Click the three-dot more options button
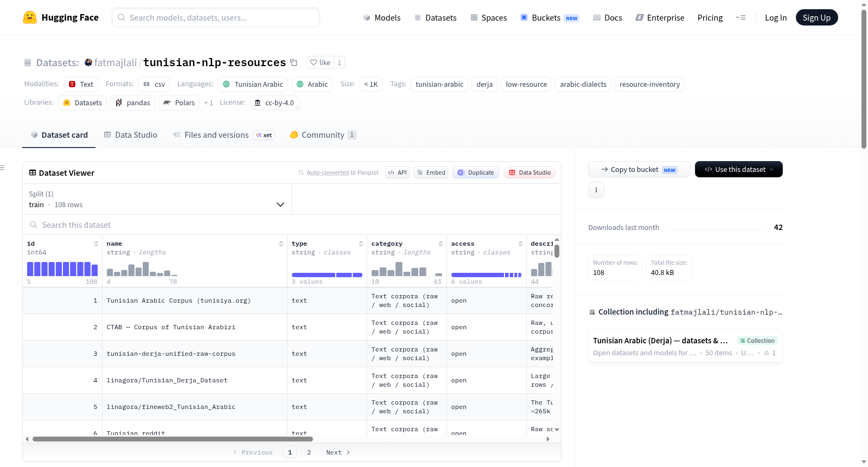This screenshot has width=868, height=467. coord(596,190)
